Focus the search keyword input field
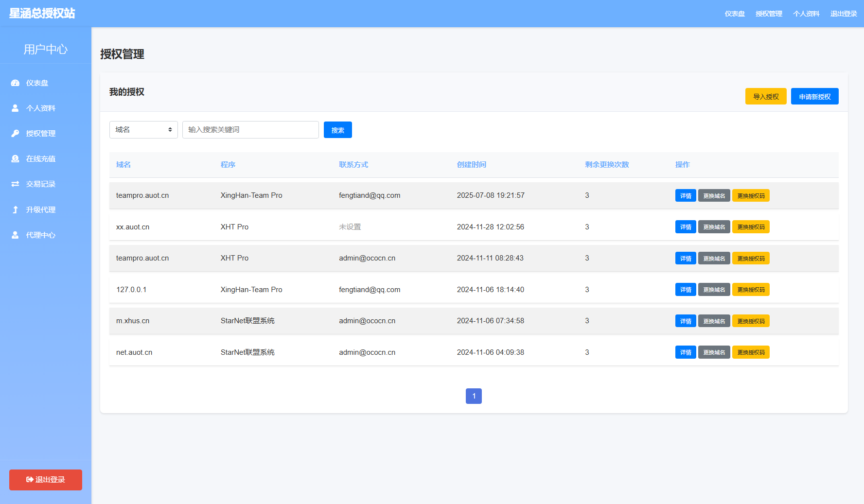 tap(250, 130)
